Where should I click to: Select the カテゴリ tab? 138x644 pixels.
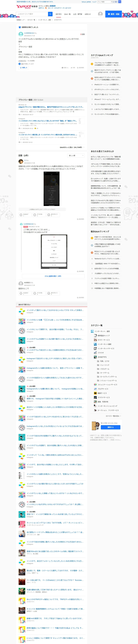pyautogui.click(x=59, y=14)
